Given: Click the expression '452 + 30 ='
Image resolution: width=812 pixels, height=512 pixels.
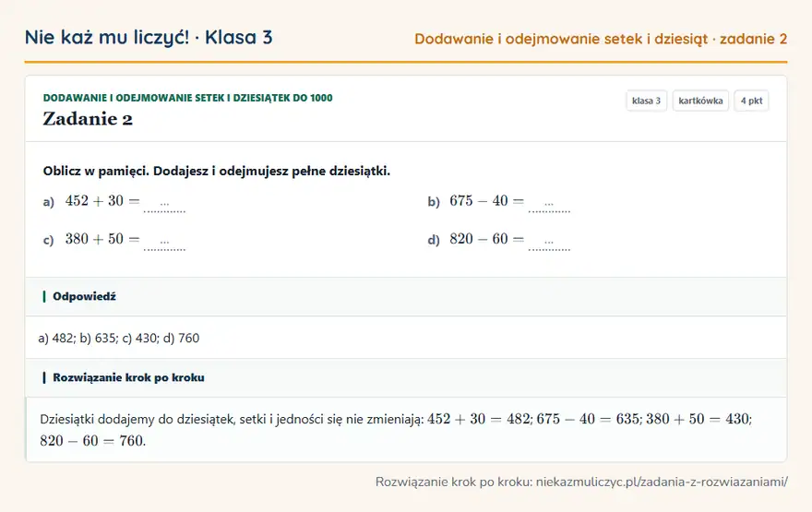Looking at the screenshot, I should pos(102,201).
